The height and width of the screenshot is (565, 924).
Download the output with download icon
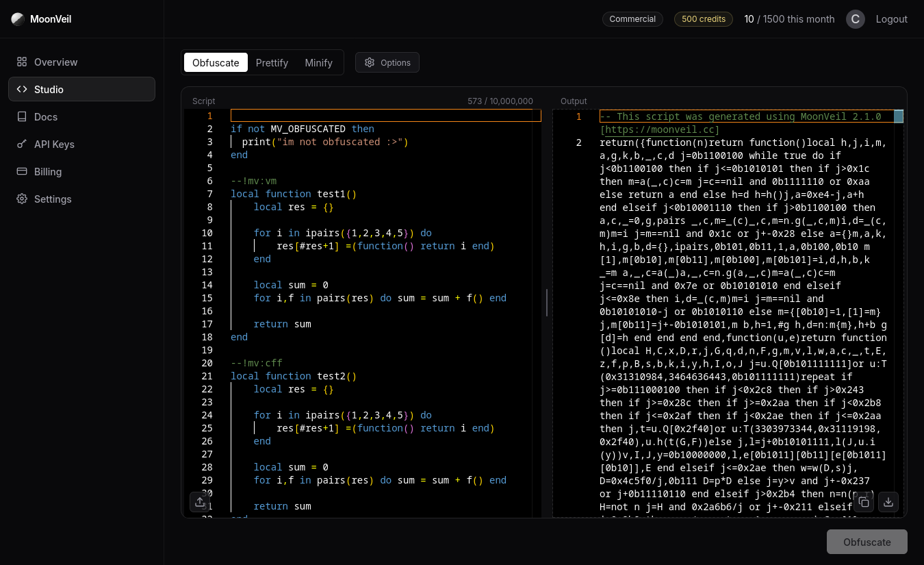pos(888,502)
